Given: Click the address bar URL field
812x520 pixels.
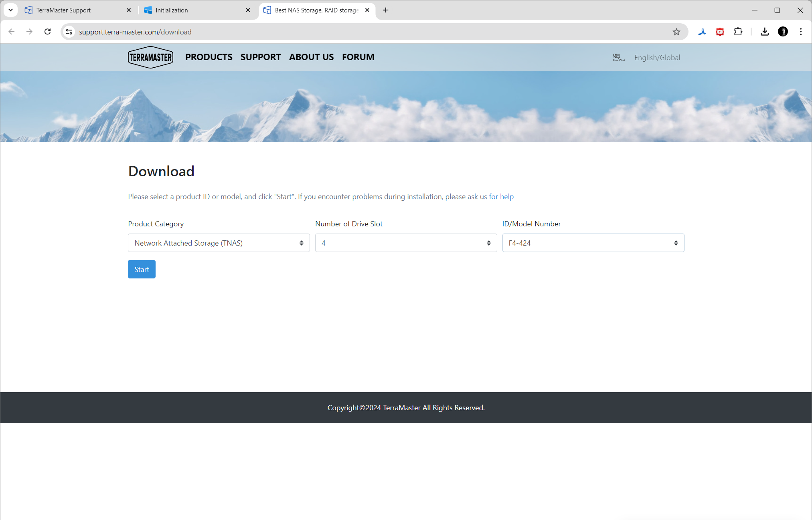Looking at the screenshot, I should [361, 32].
